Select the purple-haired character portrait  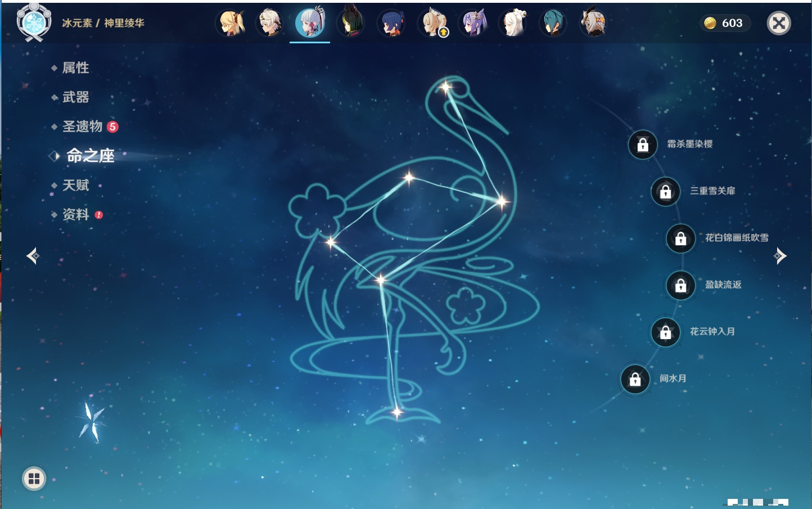pyautogui.click(x=473, y=23)
